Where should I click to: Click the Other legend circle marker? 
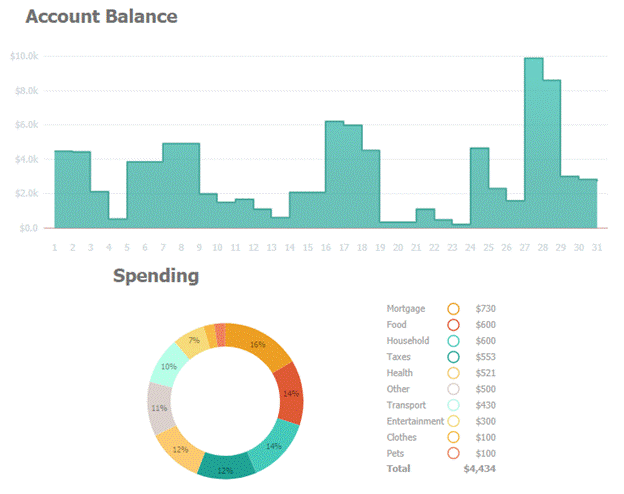click(x=453, y=389)
